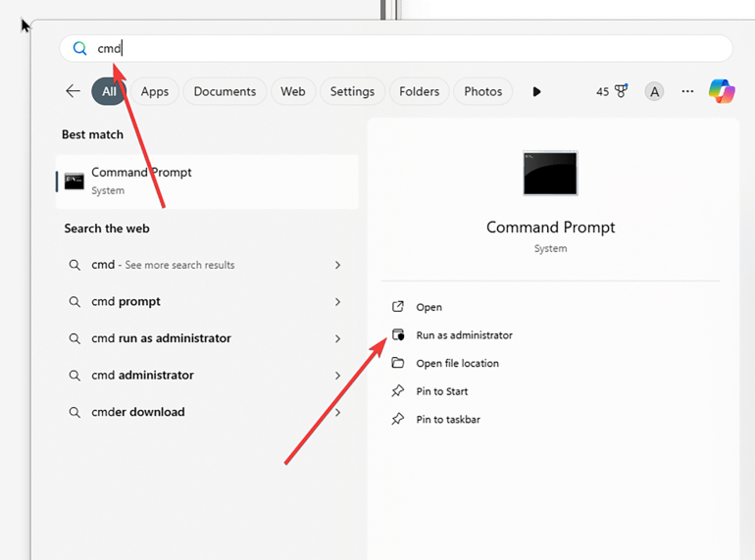Click the back arrow in search panel
755x560 pixels.
click(x=73, y=91)
